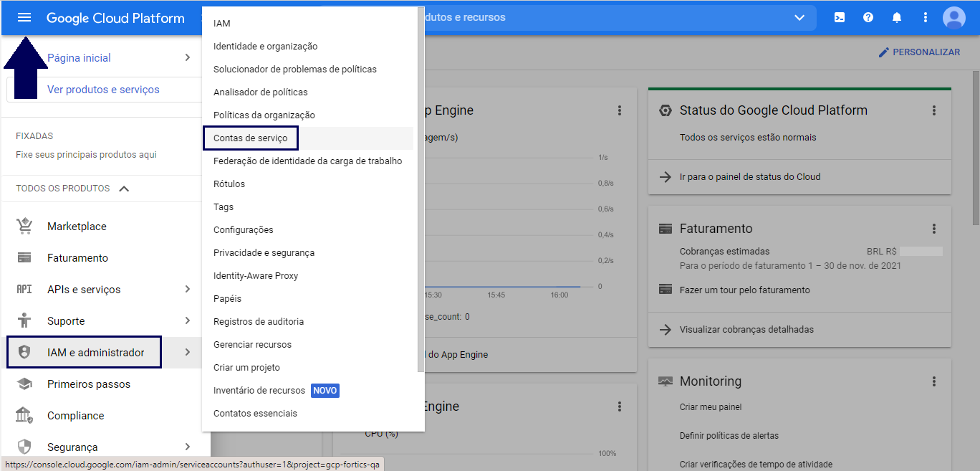Click the Monitoring chart icon

click(x=666, y=381)
